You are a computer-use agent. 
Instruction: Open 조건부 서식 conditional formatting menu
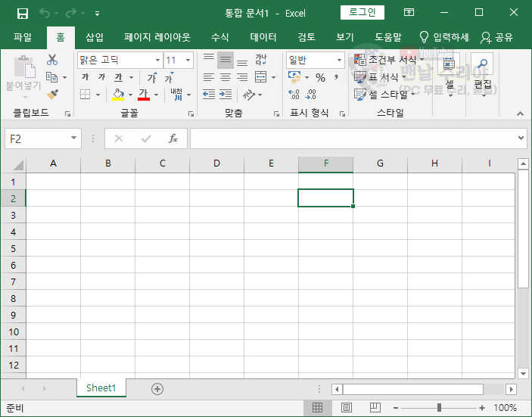click(x=389, y=60)
